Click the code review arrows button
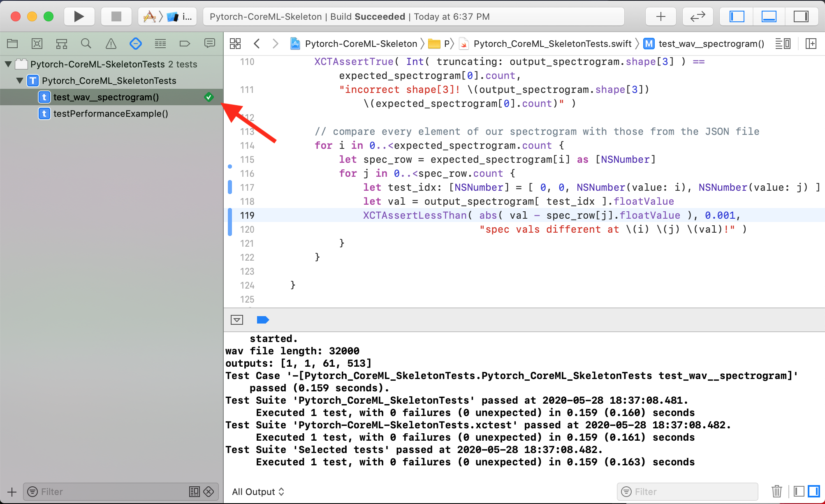 pos(698,17)
